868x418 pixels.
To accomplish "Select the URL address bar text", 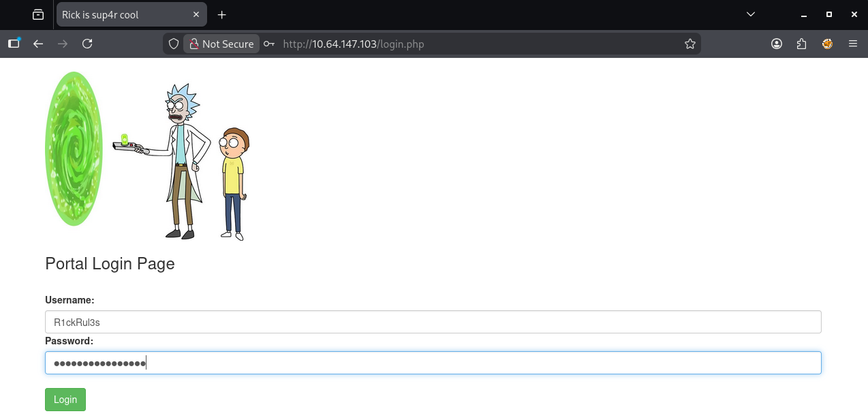I will pos(353,44).
